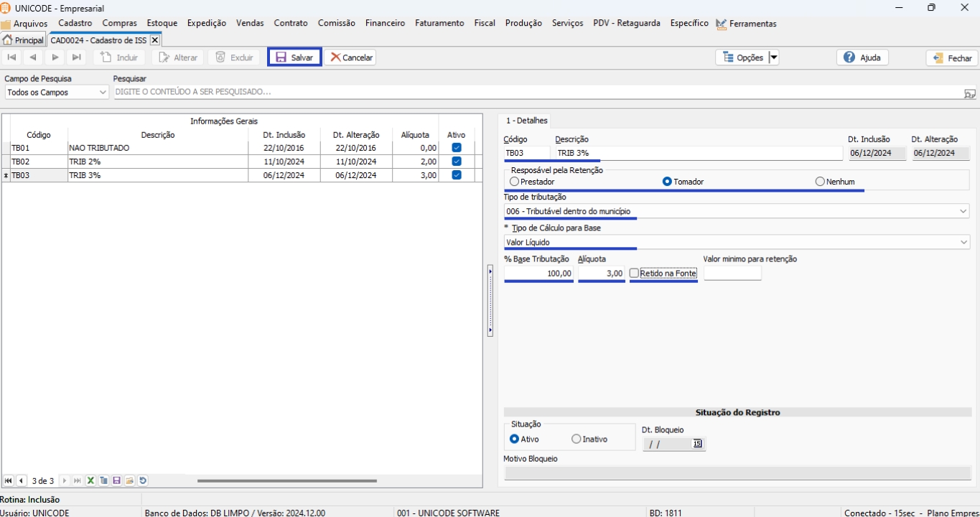Open the Financeiro menu
The width and height of the screenshot is (980, 517).
coord(385,23)
